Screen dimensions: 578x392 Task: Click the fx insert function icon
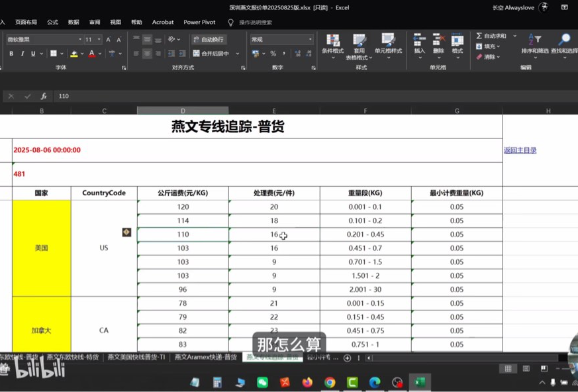pos(44,96)
